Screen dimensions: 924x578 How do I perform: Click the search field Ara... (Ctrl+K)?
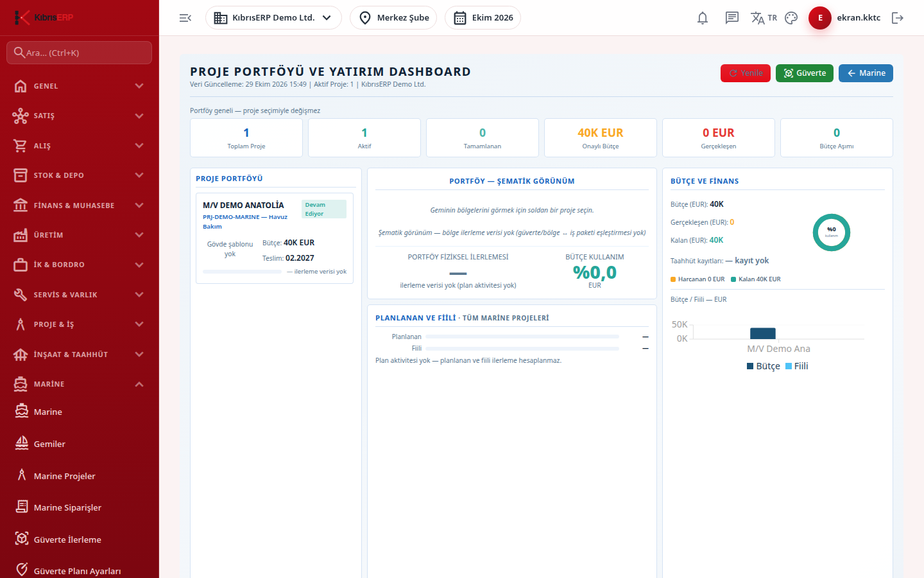80,53
